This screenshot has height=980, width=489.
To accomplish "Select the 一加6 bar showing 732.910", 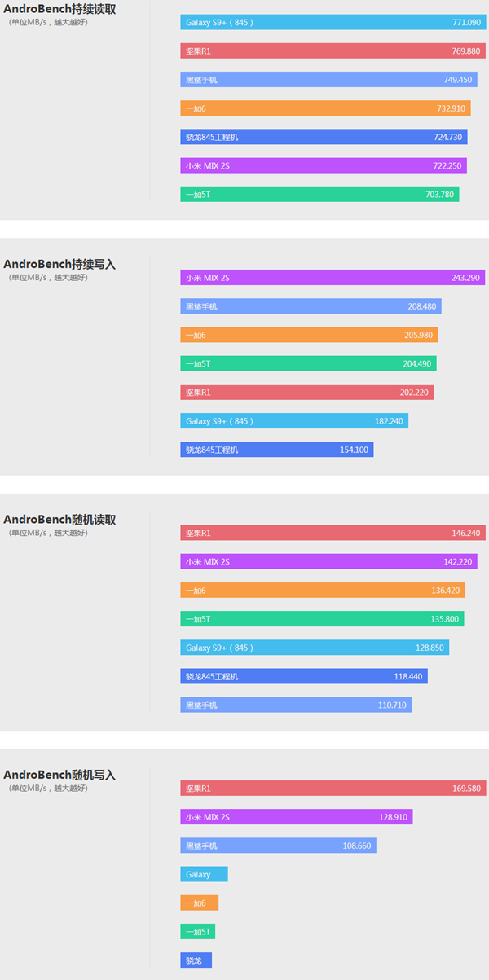I will coord(325,108).
